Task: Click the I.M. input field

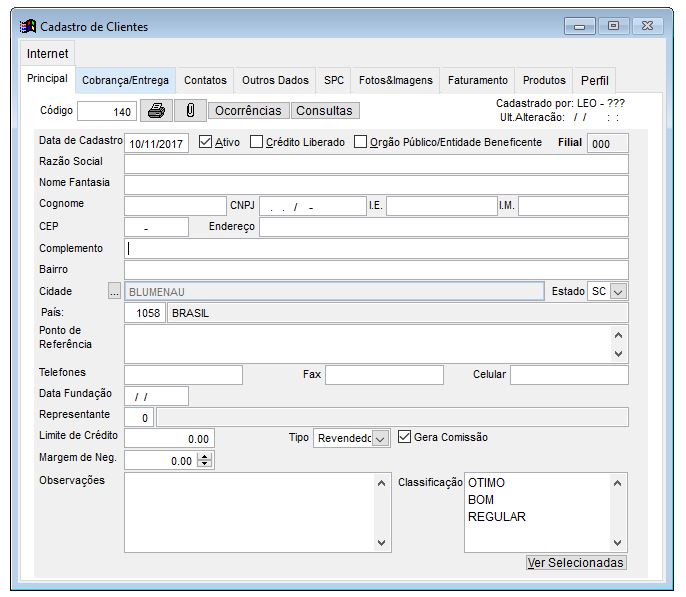Action: click(x=573, y=206)
